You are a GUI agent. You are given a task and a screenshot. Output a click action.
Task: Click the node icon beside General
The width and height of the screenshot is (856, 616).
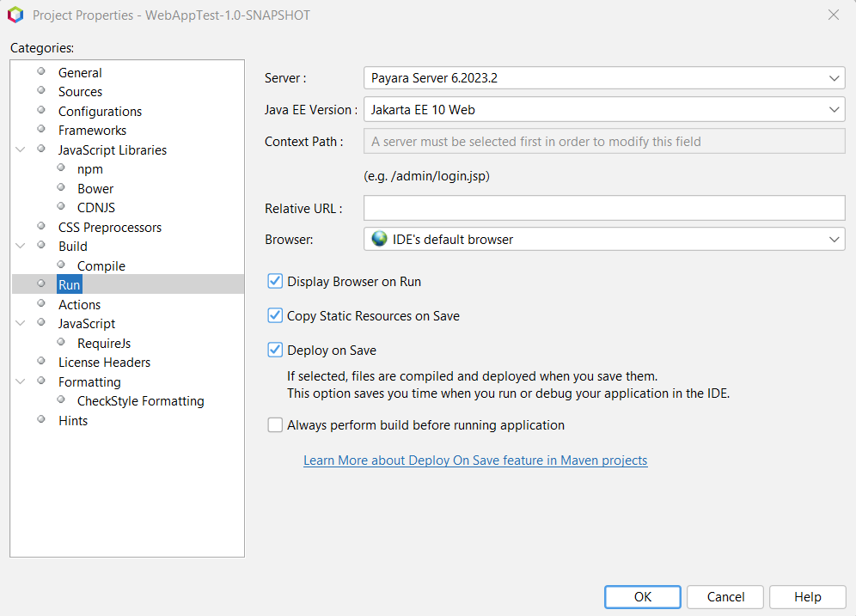(x=40, y=72)
